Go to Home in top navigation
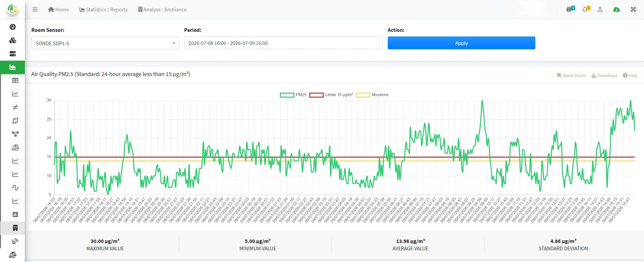This screenshot has width=644, height=262. click(x=58, y=9)
